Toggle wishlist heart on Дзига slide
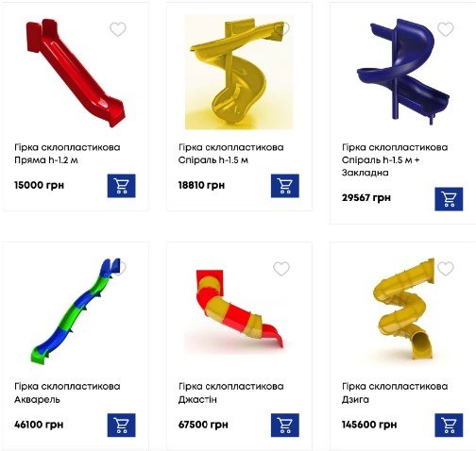The image size is (476, 451). pos(446,269)
